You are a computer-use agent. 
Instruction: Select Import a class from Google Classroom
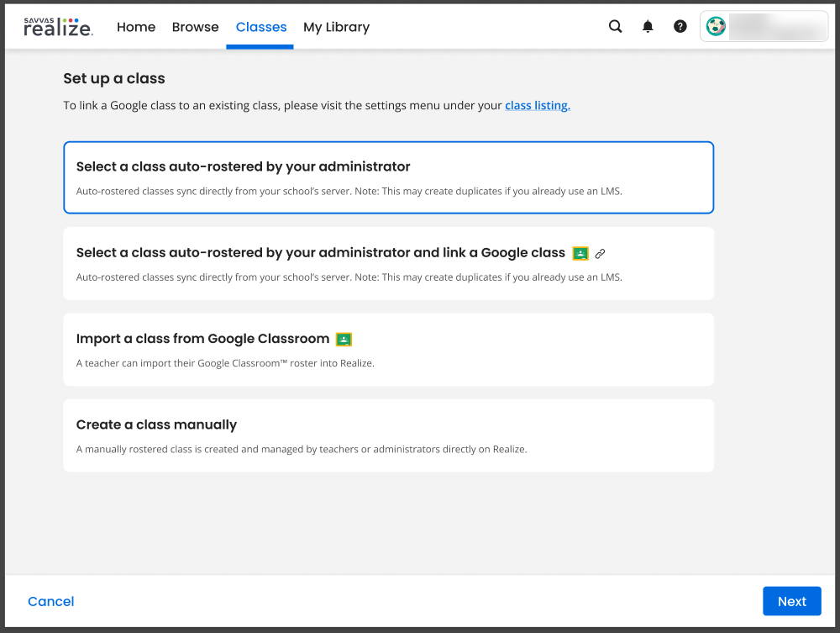tap(388, 350)
